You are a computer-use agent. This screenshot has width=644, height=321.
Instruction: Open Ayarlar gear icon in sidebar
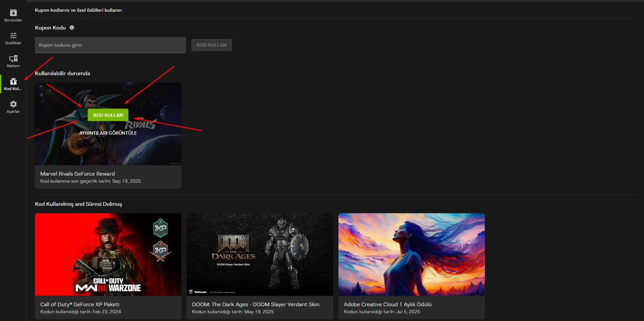(x=13, y=104)
